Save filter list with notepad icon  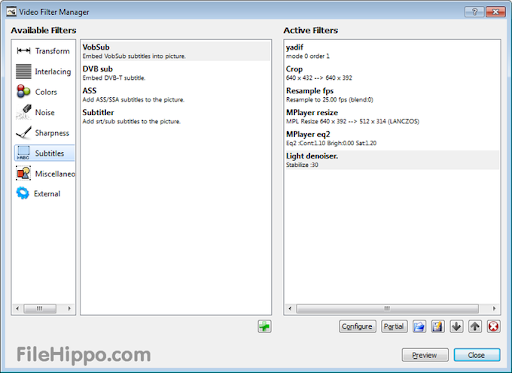438,327
